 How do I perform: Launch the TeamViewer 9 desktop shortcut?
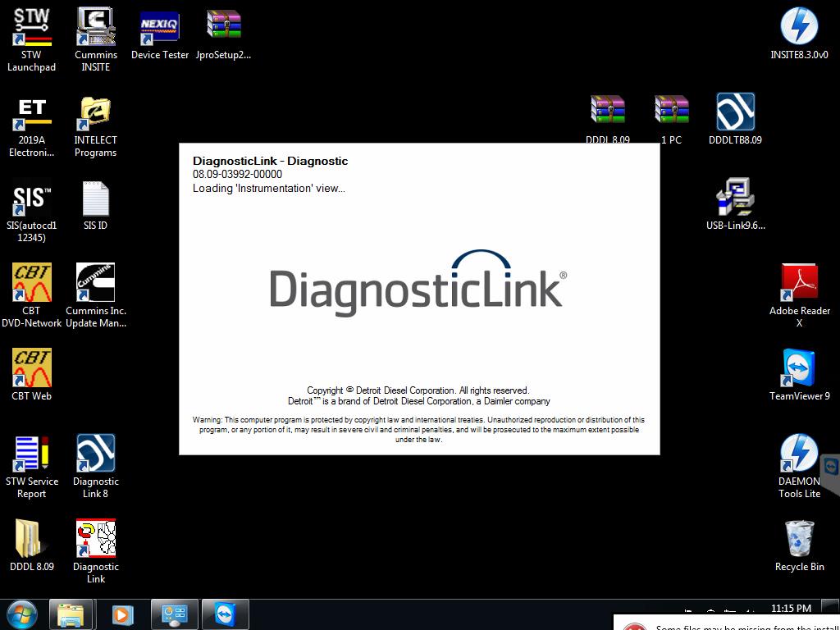point(799,374)
